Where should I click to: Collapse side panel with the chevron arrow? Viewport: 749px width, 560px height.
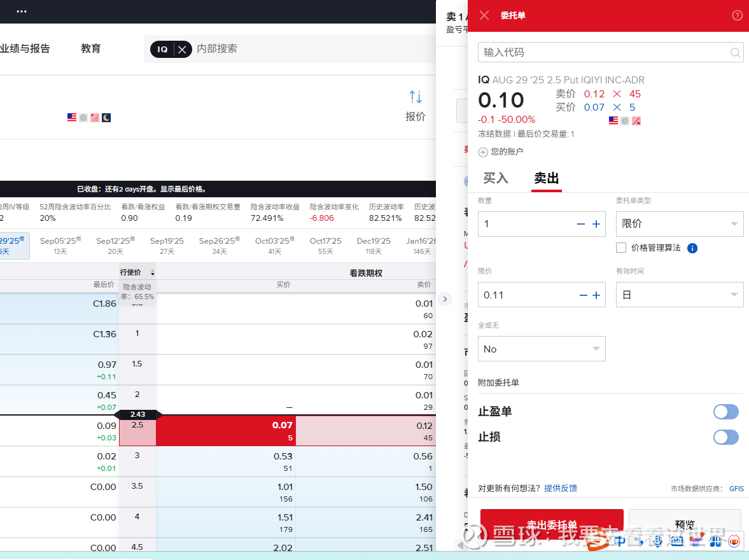click(445, 300)
